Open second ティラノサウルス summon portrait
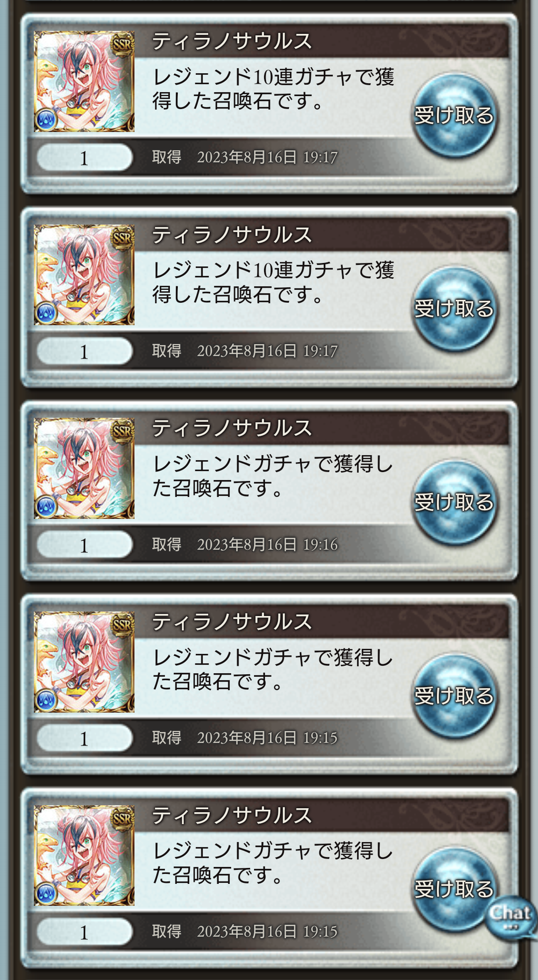538x980 pixels. pos(84,275)
